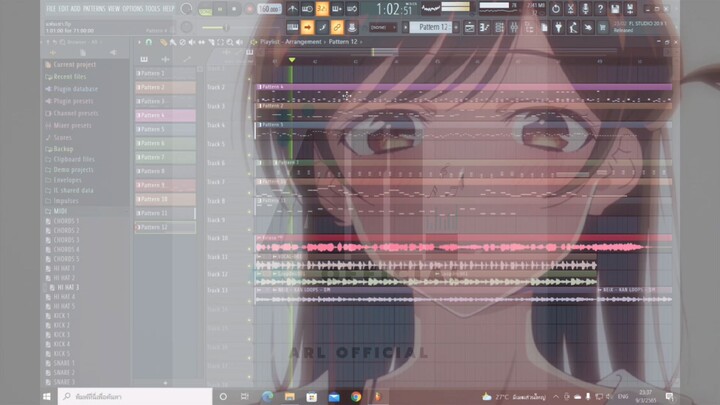Expand the Backup folder in browser

tap(63, 149)
